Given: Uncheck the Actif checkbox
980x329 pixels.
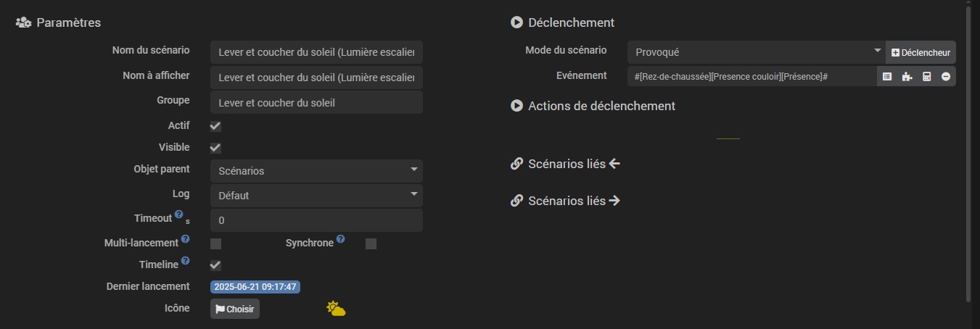Looking at the screenshot, I should point(215,126).
